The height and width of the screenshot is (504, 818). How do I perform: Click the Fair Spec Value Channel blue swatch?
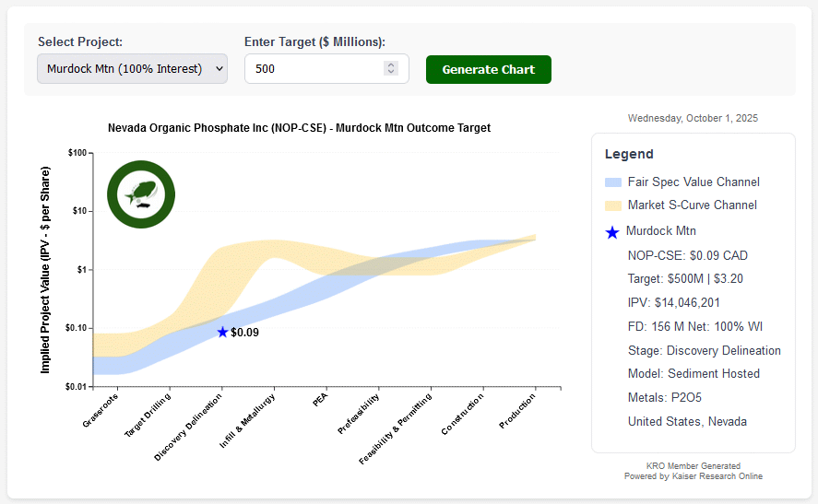point(613,182)
